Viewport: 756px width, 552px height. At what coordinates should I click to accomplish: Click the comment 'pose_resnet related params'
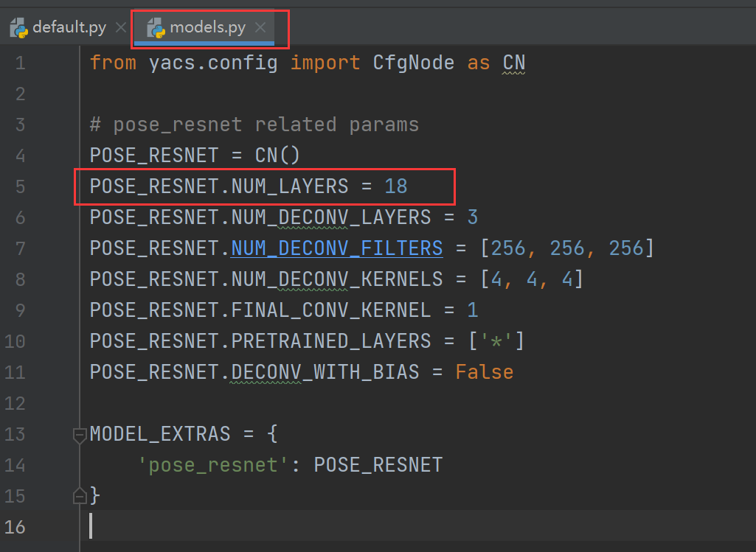coord(266,125)
